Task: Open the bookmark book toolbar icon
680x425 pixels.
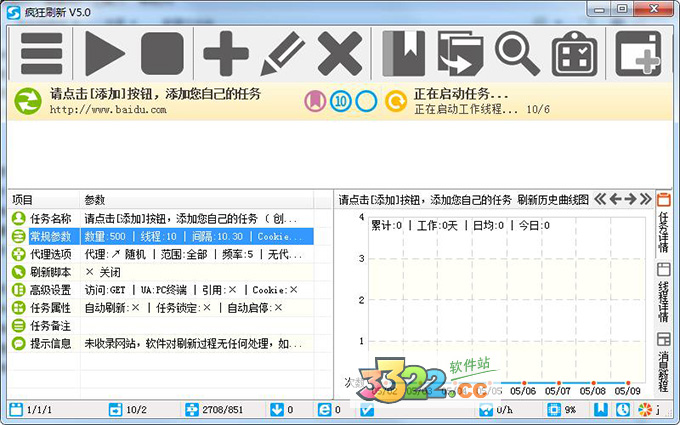Action: (x=404, y=53)
